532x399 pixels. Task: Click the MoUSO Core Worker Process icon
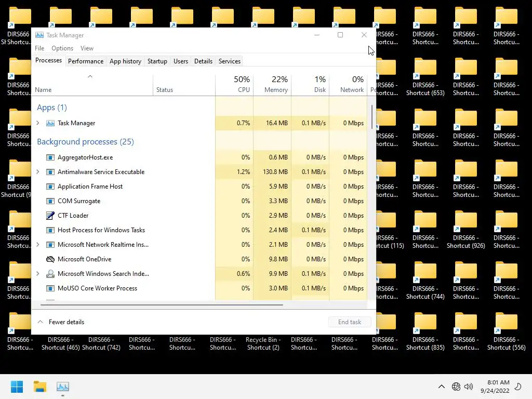click(x=50, y=288)
